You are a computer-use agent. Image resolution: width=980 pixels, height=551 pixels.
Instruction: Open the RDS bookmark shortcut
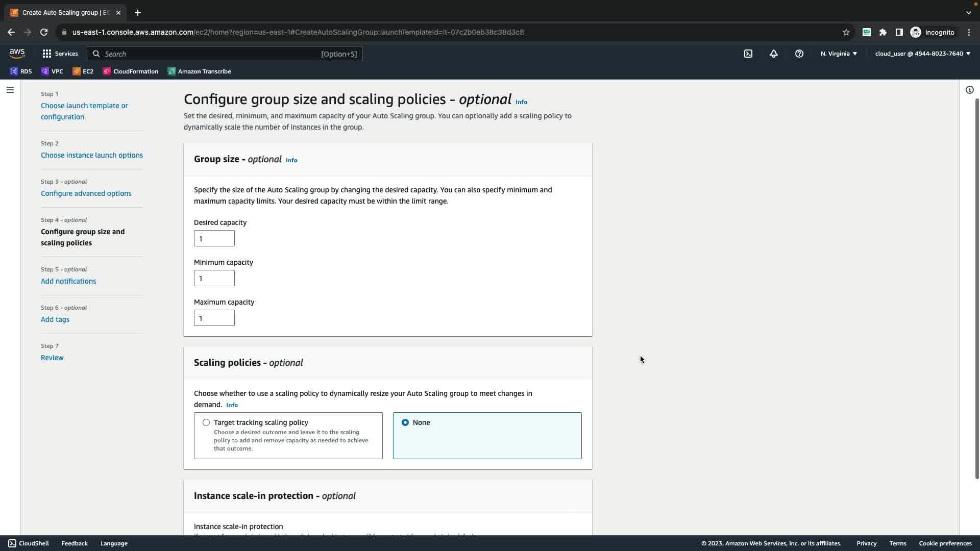point(21,71)
